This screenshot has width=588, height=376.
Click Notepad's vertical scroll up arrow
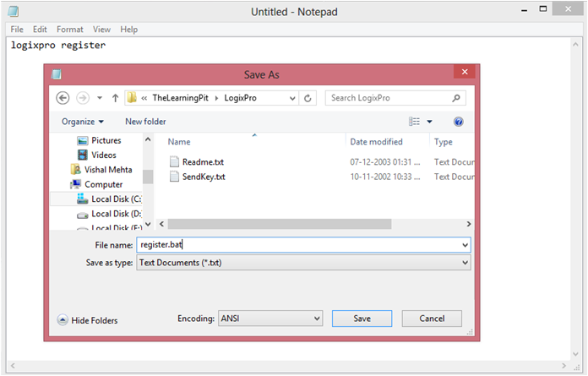[575, 44]
